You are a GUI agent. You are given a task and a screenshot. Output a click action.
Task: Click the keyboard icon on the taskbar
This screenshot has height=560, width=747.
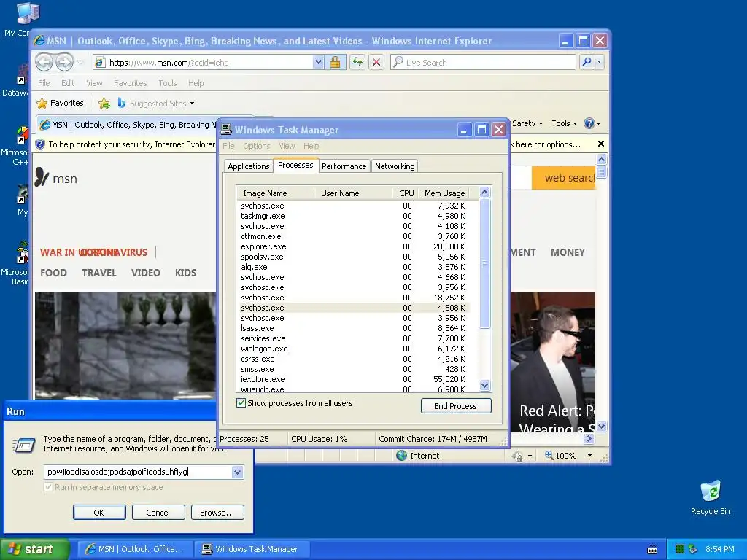pyautogui.click(x=652, y=550)
